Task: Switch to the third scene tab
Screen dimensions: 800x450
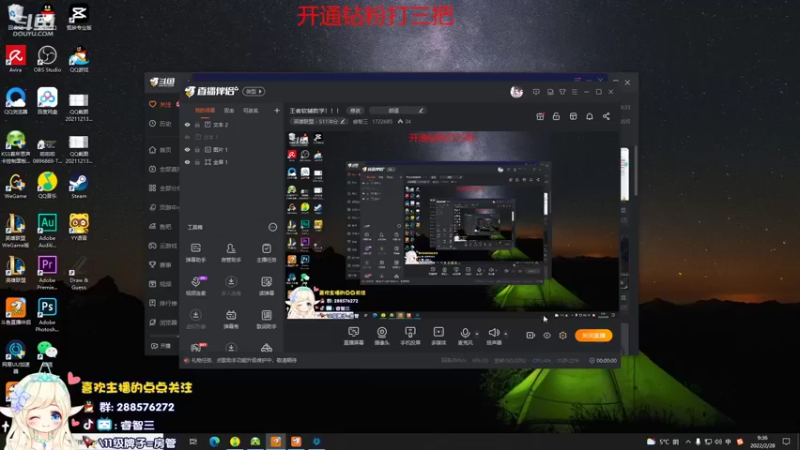Action: point(251,110)
